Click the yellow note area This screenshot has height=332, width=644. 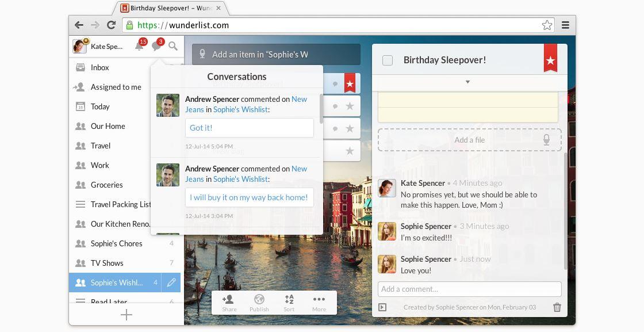point(468,107)
